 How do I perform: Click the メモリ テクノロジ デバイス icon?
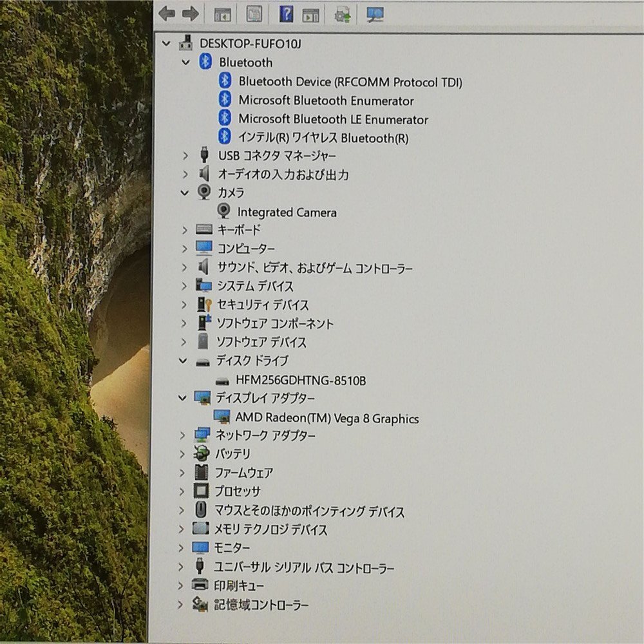[200, 528]
